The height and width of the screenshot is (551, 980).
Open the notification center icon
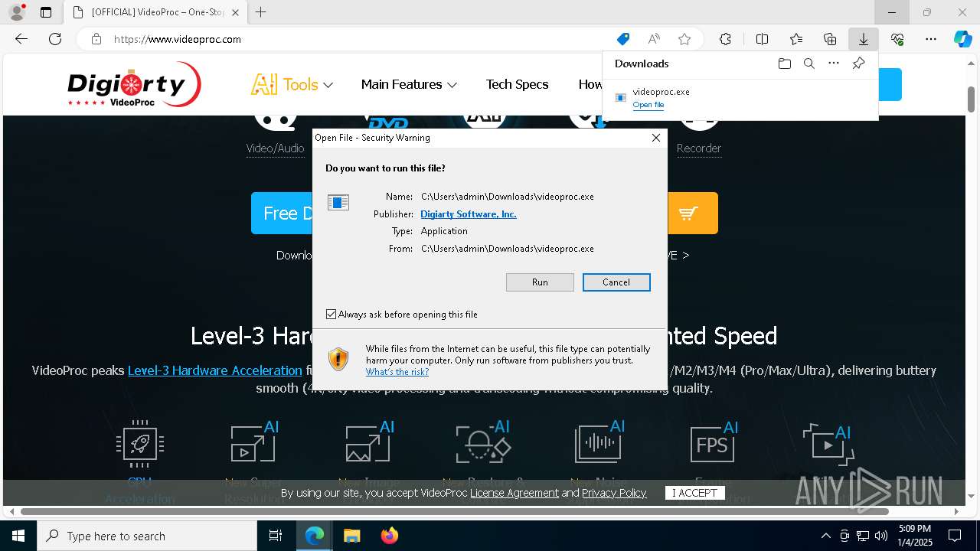(x=955, y=536)
